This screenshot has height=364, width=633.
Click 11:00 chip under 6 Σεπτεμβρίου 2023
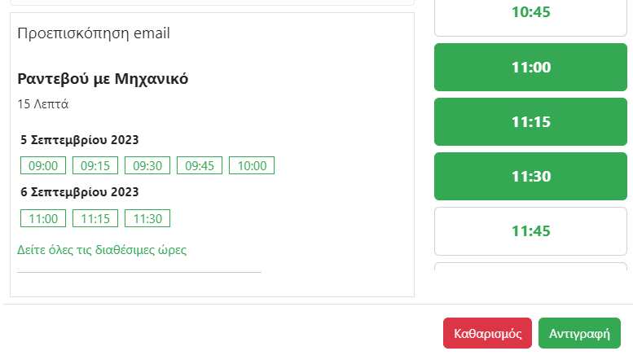click(43, 218)
